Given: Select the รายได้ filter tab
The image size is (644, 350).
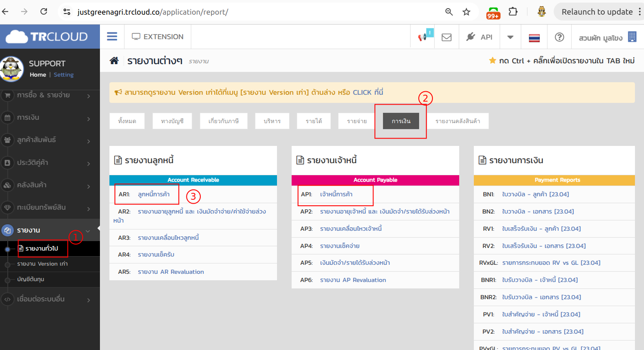Looking at the screenshot, I should click(x=314, y=121).
